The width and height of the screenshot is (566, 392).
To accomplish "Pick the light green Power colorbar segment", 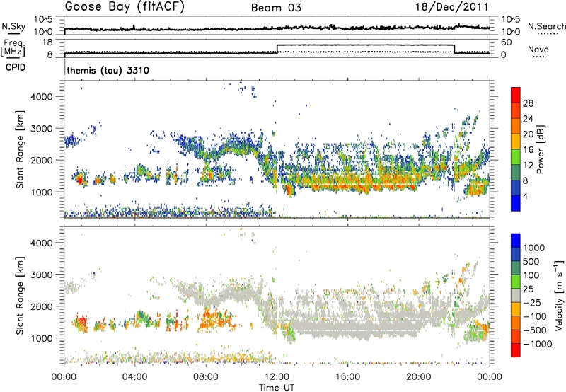I will [516, 156].
